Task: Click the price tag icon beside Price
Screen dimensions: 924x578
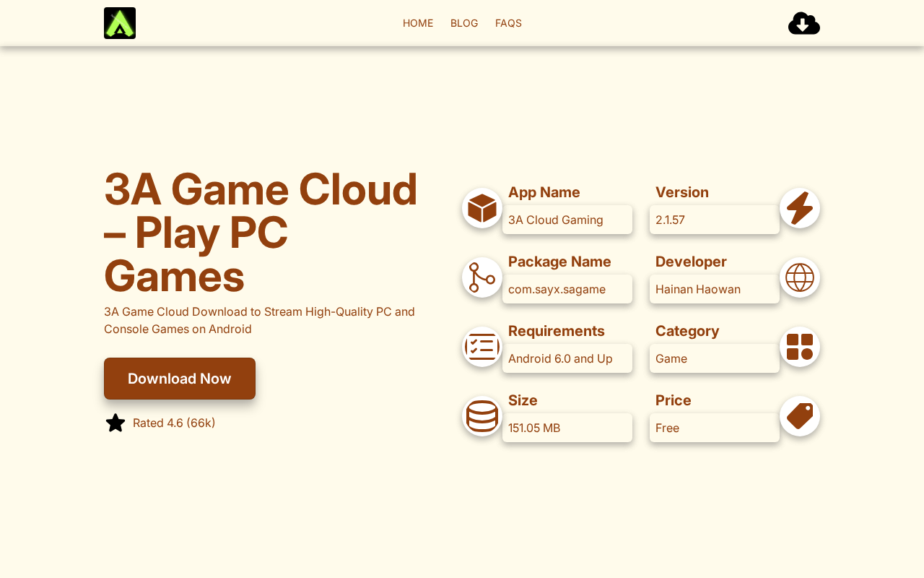Action: (x=800, y=416)
